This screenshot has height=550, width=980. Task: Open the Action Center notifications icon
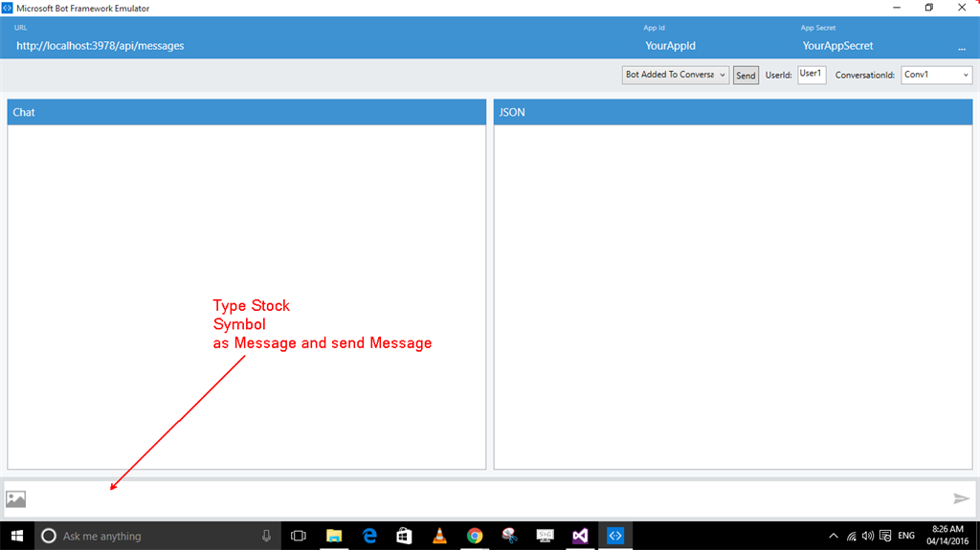885,536
